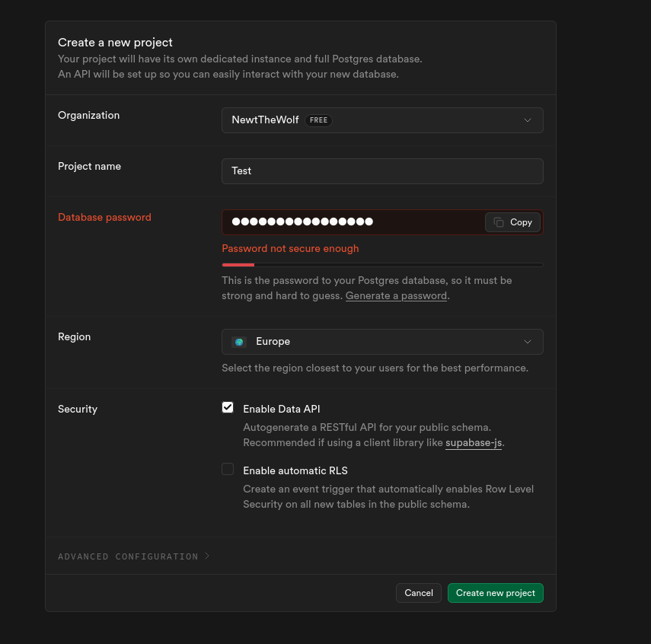This screenshot has width=651, height=644.
Task: Expand the Advanced Configuration section
Action: 128,556
